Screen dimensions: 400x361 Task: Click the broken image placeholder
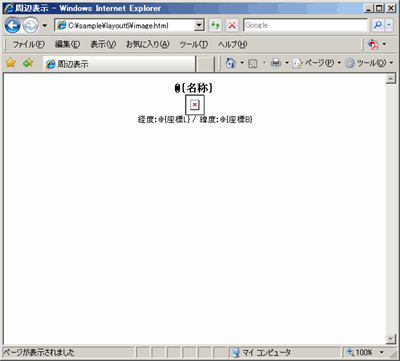click(x=195, y=105)
